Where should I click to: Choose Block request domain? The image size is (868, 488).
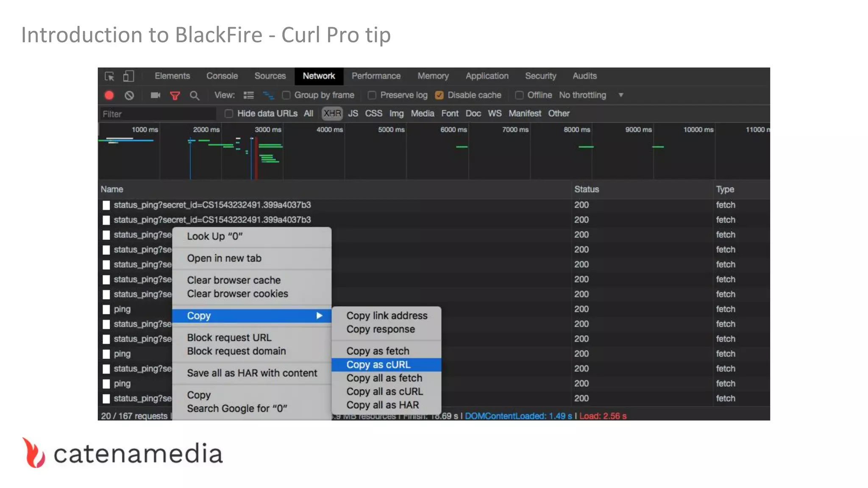(252, 351)
